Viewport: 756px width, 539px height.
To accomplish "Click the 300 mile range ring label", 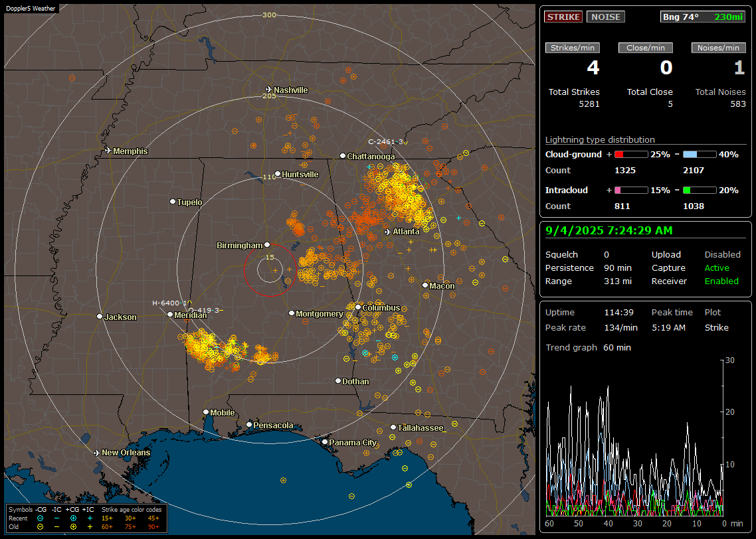I will click(269, 15).
